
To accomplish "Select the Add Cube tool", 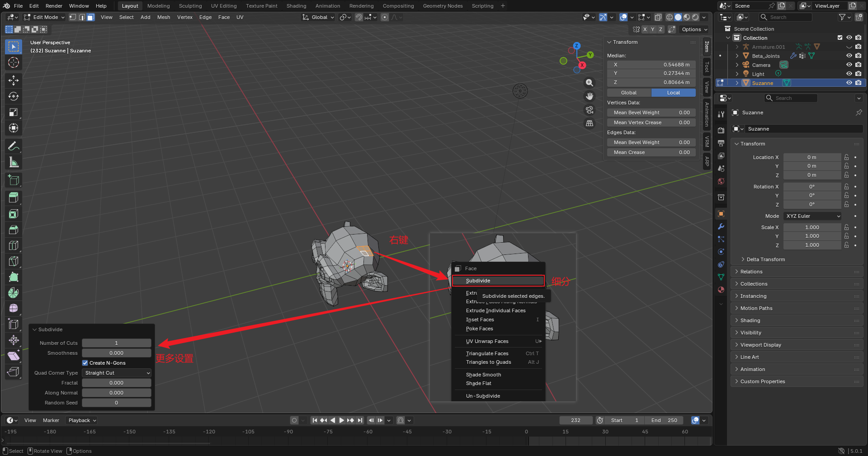I will click(x=14, y=180).
